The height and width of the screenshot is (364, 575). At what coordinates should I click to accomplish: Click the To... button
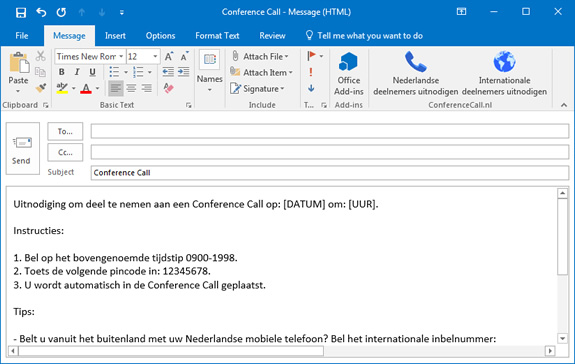65,131
